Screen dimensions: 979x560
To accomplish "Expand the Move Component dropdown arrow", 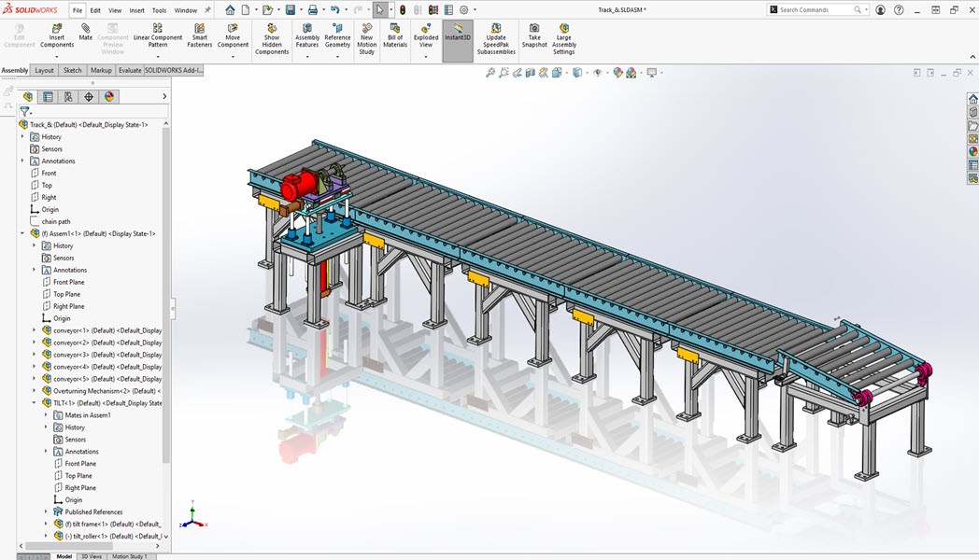I will (233, 57).
